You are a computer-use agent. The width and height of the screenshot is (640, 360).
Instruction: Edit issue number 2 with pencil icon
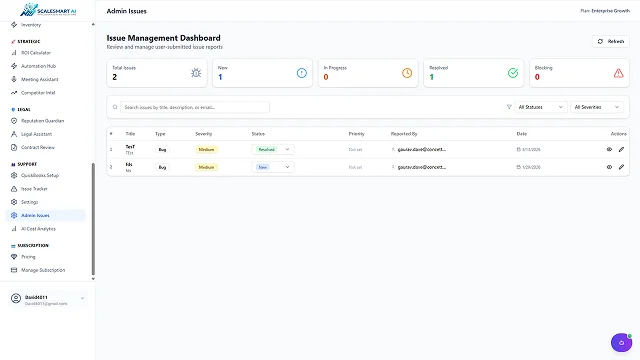coord(621,167)
